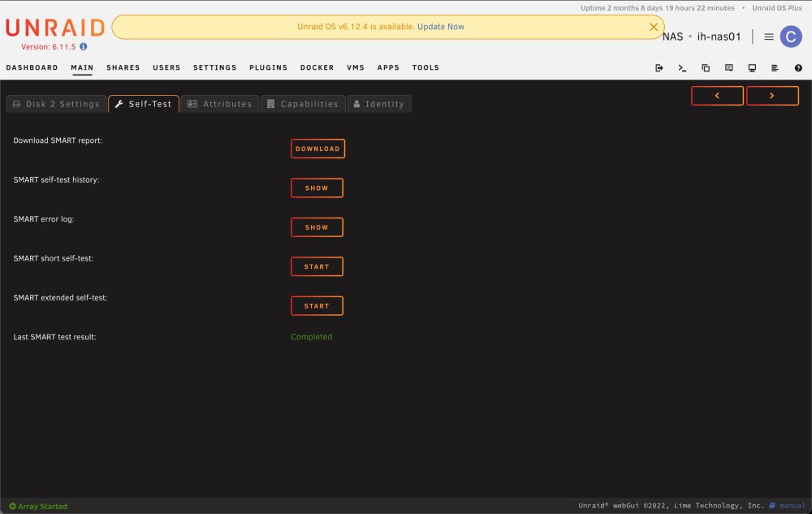This screenshot has height=514, width=812.
Task: Open the manual link in footer
Action: pyautogui.click(x=788, y=506)
